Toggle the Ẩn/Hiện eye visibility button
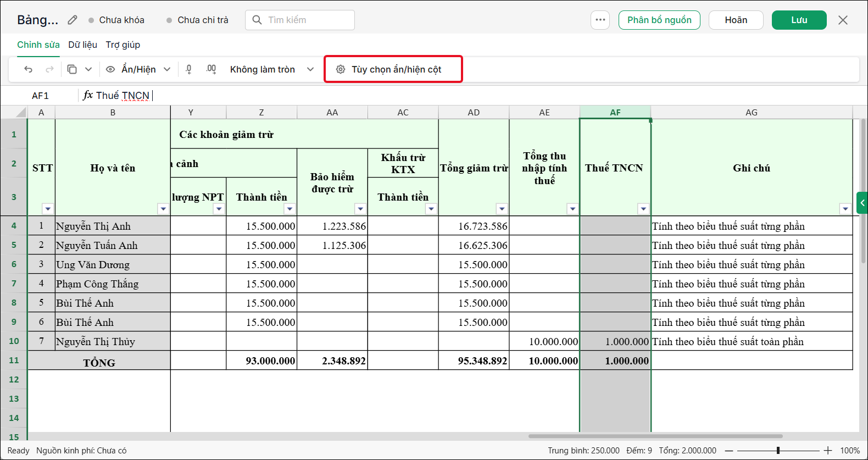868x460 pixels. tap(110, 69)
